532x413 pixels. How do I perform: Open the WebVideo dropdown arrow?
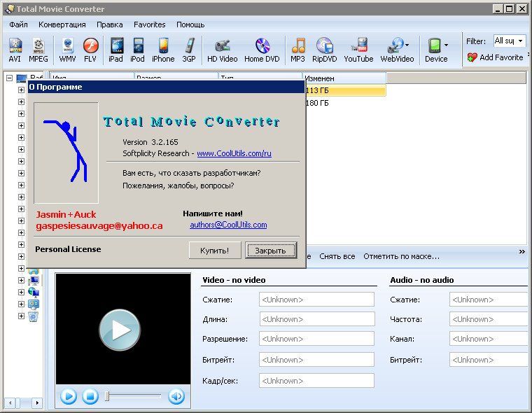(407, 45)
